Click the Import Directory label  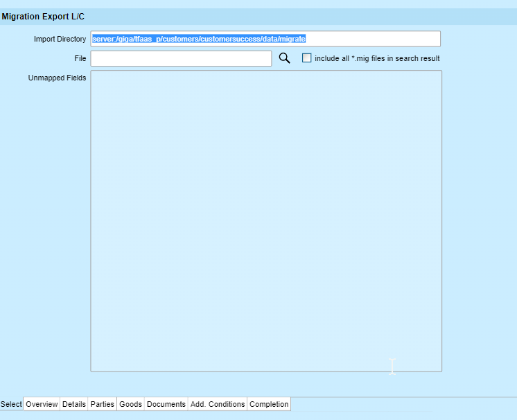(x=60, y=40)
